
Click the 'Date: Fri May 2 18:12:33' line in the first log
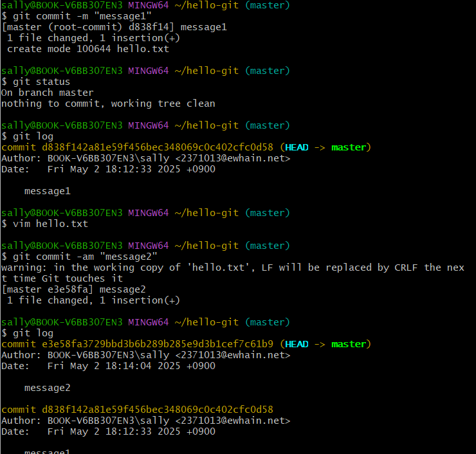[108, 169]
